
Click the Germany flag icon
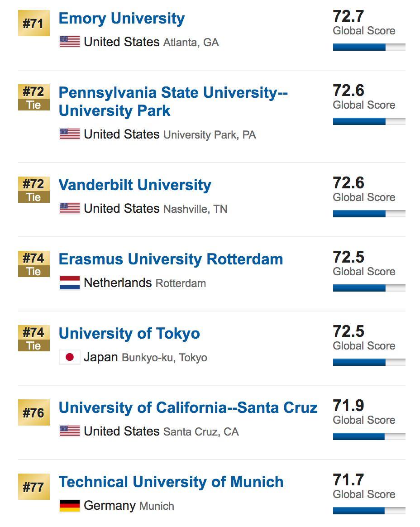pyautogui.click(x=70, y=506)
